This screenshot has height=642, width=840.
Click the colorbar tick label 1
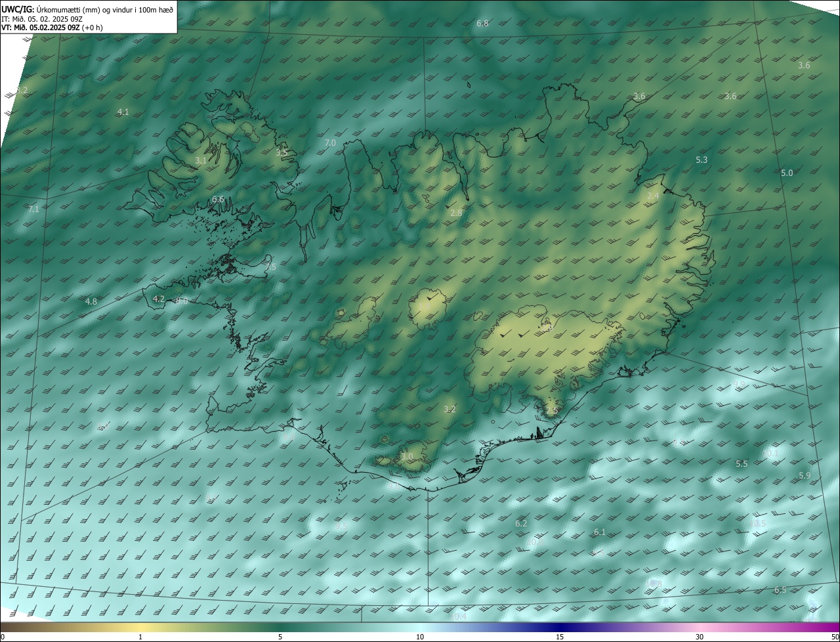click(140, 637)
